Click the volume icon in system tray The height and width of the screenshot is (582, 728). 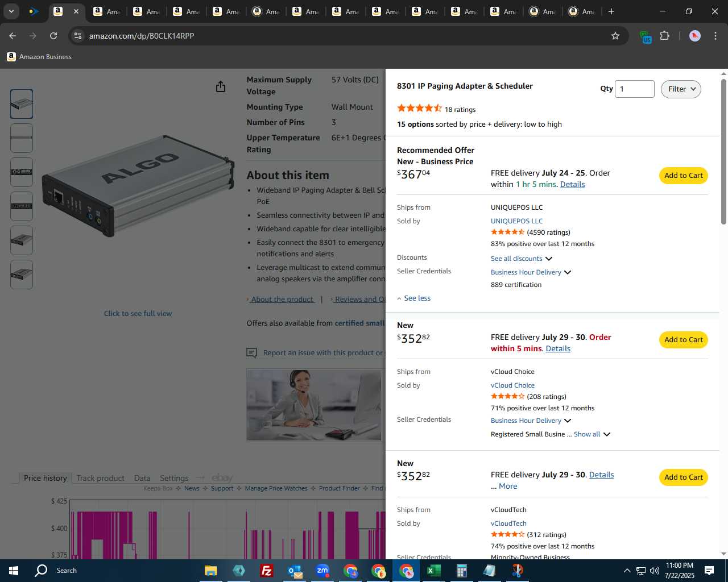pos(654,571)
